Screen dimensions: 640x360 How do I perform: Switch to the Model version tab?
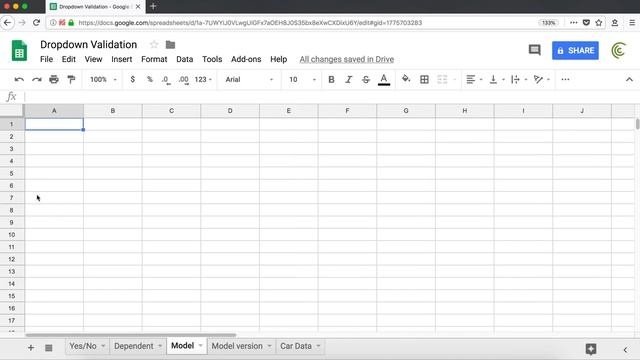(x=237, y=346)
